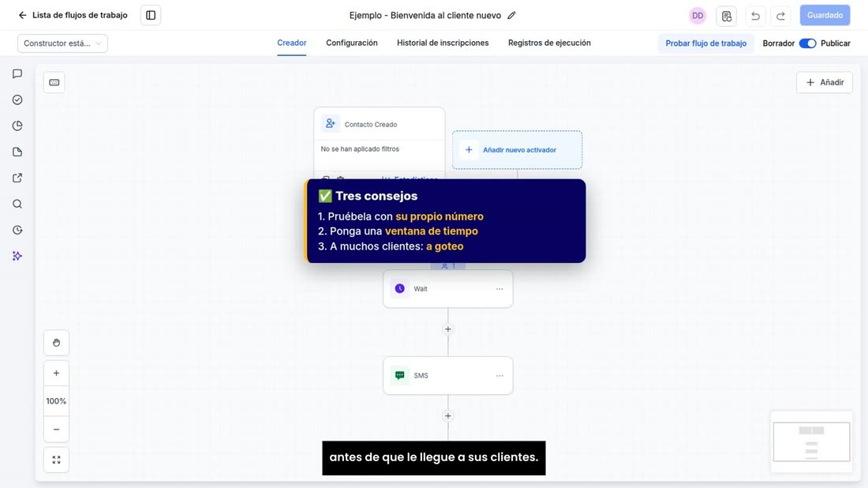Open Historial de inscripciones tab

pos(443,43)
